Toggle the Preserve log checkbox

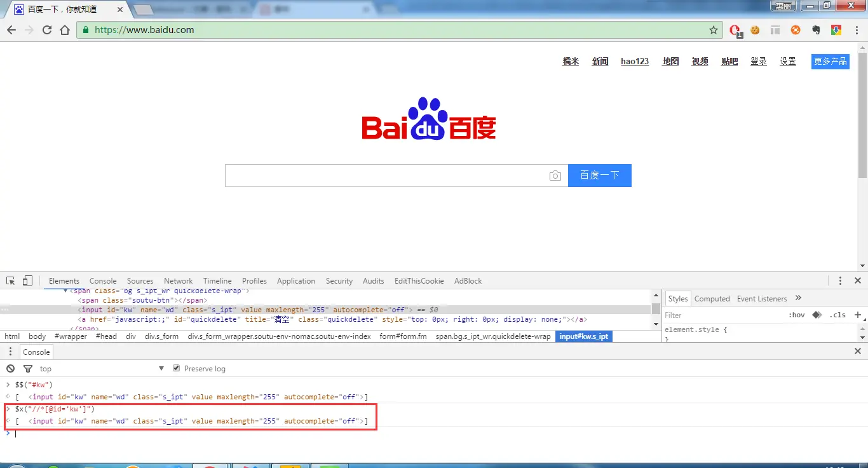click(177, 368)
